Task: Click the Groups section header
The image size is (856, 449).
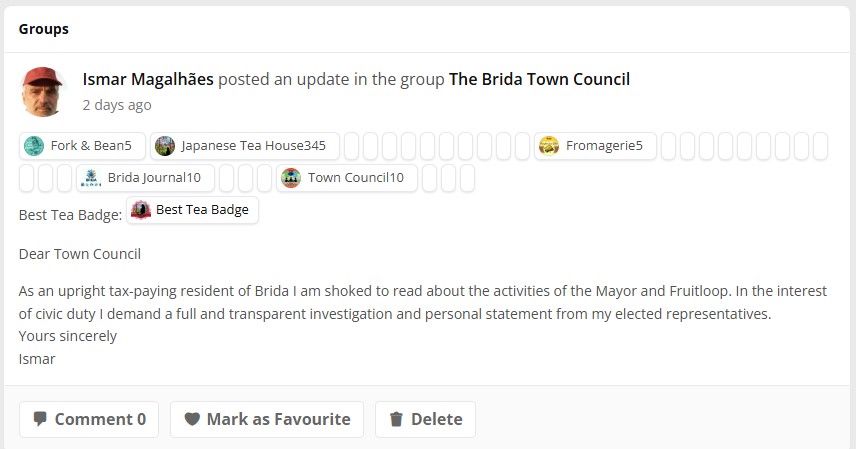Action: click(x=44, y=29)
